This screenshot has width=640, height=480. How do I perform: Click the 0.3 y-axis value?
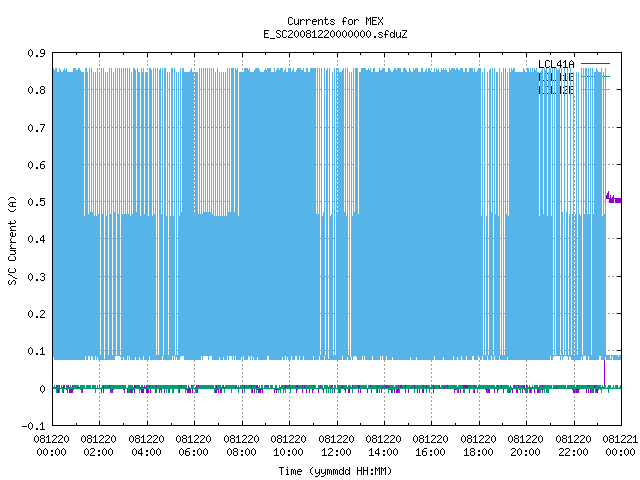point(36,277)
